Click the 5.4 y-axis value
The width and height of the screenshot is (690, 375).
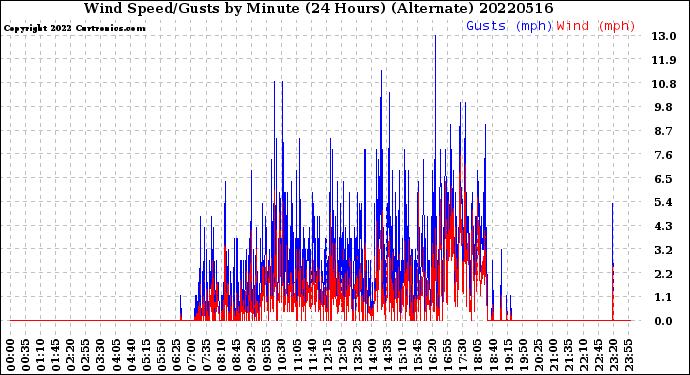[664, 202]
